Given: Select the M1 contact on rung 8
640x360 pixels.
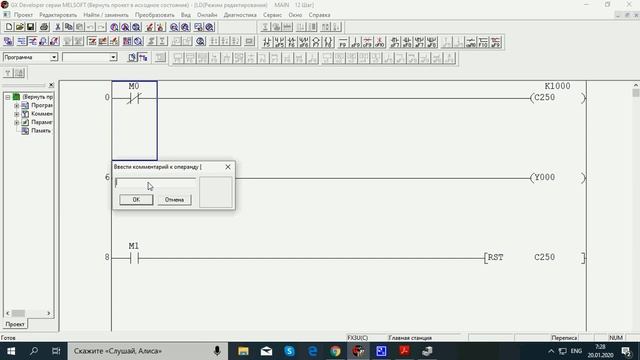Looking at the screenshot, I should coord(134,258).
